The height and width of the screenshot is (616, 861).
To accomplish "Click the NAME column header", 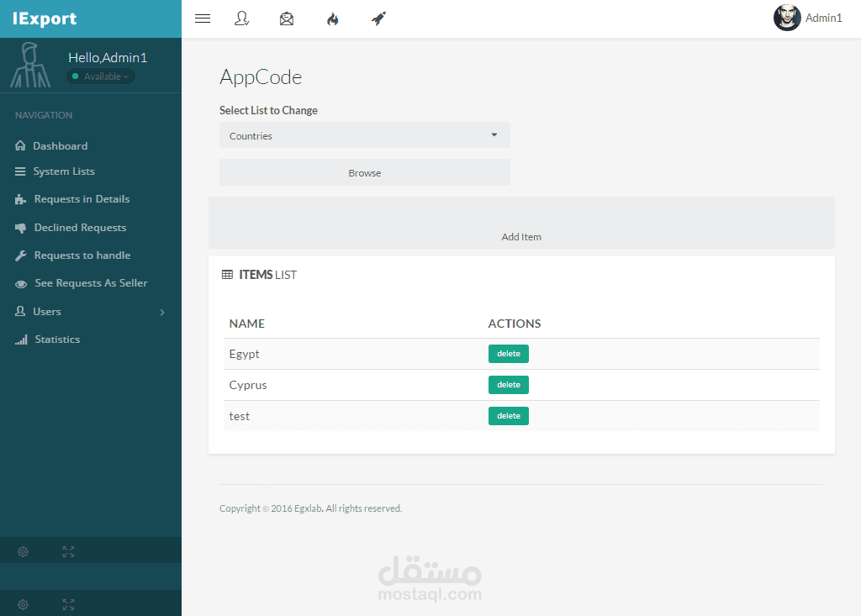I will pyautogui.click(x=247, y=324).
